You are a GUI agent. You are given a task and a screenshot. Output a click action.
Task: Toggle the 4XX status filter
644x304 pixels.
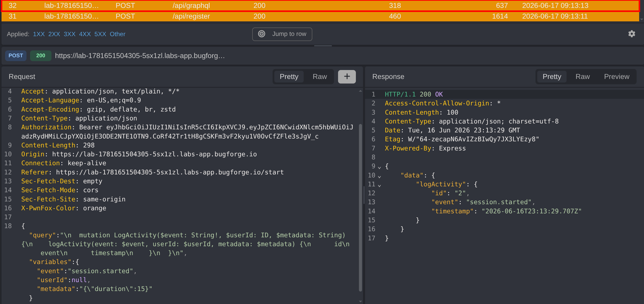point(85,34)
